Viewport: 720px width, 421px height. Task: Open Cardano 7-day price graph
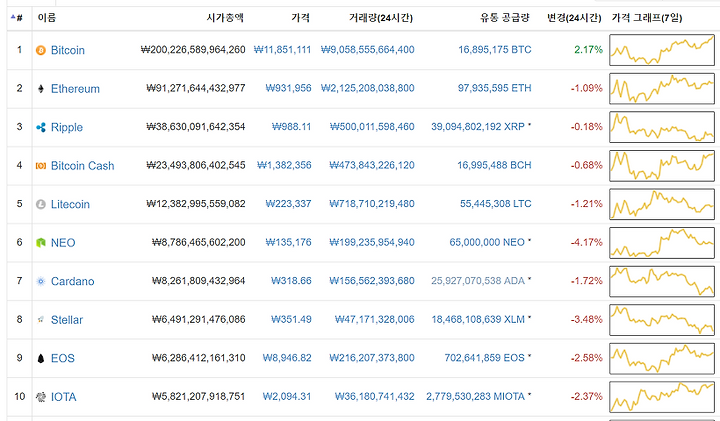pyautogui.click(x=662, y=281)
